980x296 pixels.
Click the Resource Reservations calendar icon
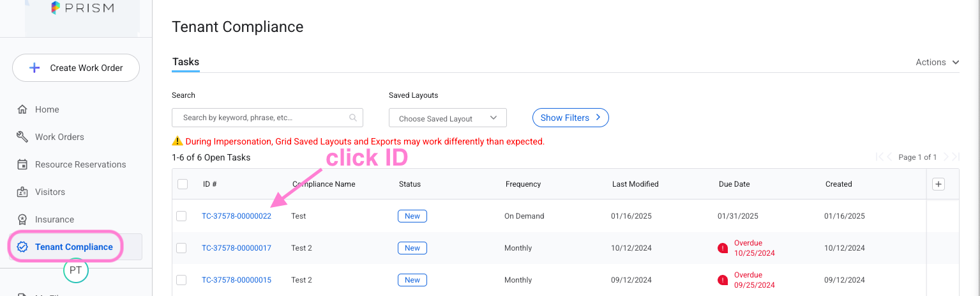(22, 164)
